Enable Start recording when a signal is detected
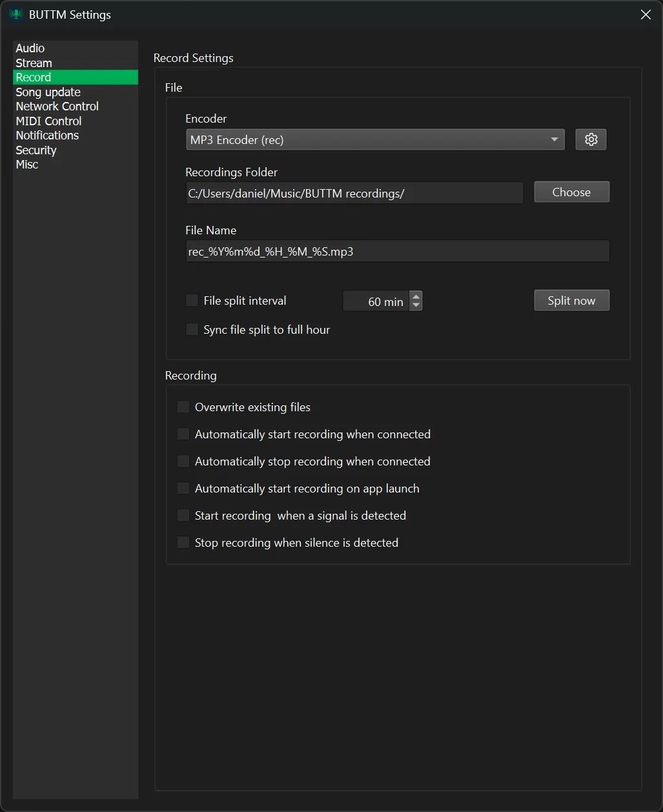Viewport: 663px width, 812px height. (x=183, y=515)
